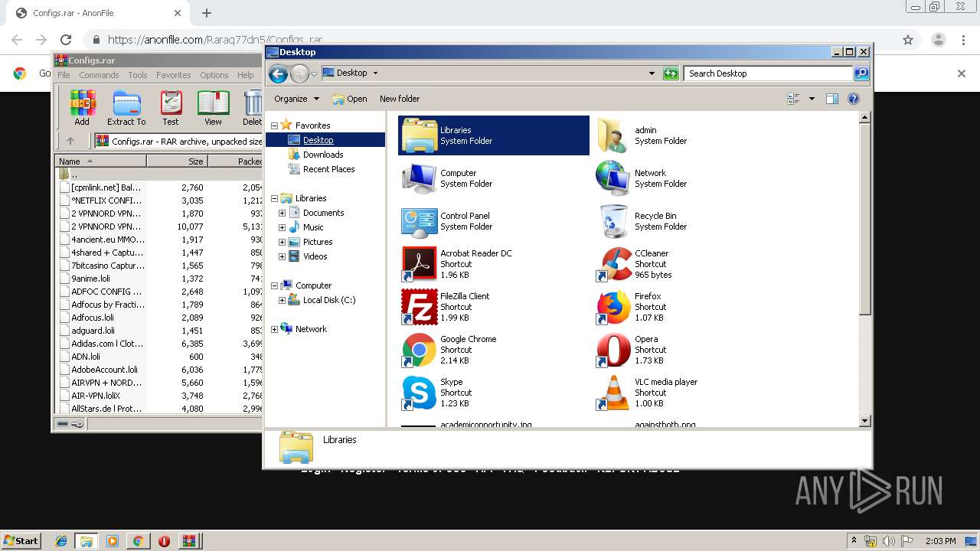Go up one folder in WinRAR
The height and width of the screenshot is (551, 980).
coord(70,141)
